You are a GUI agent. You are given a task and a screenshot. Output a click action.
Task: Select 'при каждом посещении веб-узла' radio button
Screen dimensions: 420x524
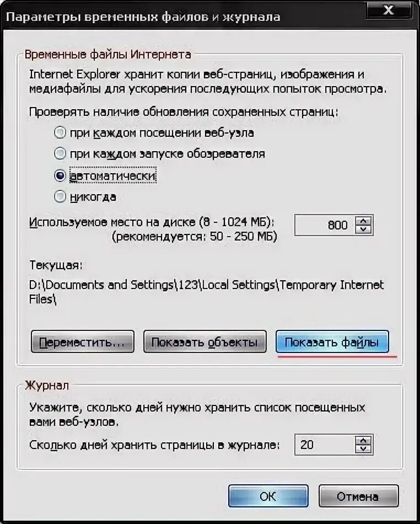pyautogui.click(x=60, y=133)
